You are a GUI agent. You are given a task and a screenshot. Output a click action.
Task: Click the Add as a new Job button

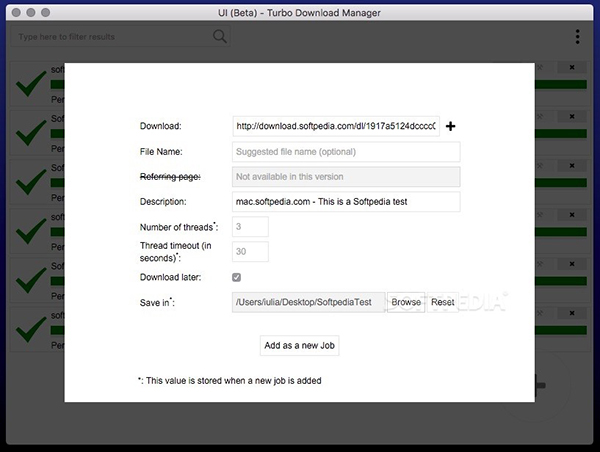(300, 346)
